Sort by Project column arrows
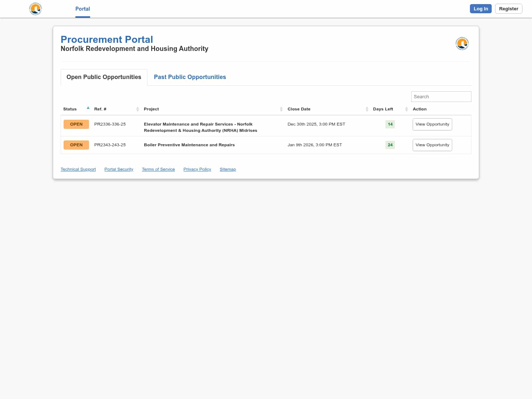The image size is (532, 399). [281, 109]
